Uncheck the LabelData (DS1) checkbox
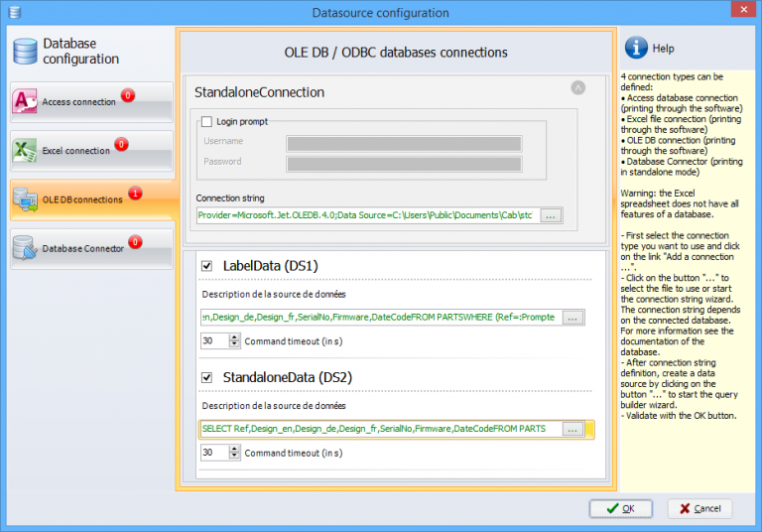Screen dimensions: 762x532 207,266
